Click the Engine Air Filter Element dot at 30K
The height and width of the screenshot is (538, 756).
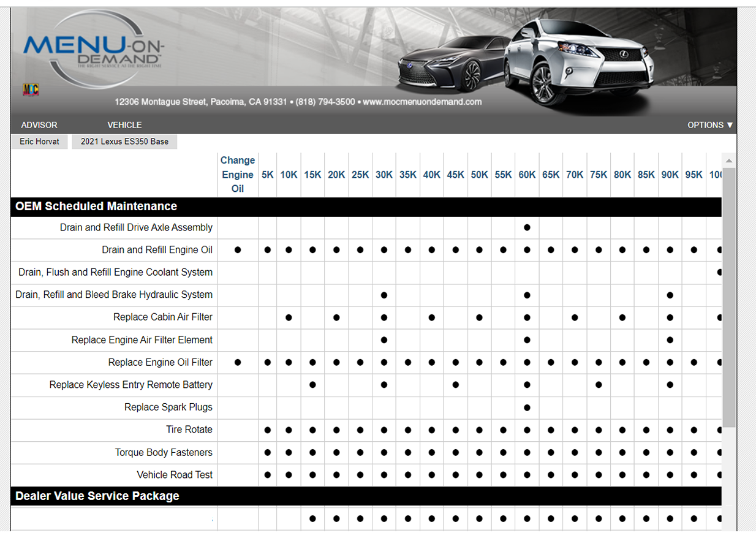(384, 340)
